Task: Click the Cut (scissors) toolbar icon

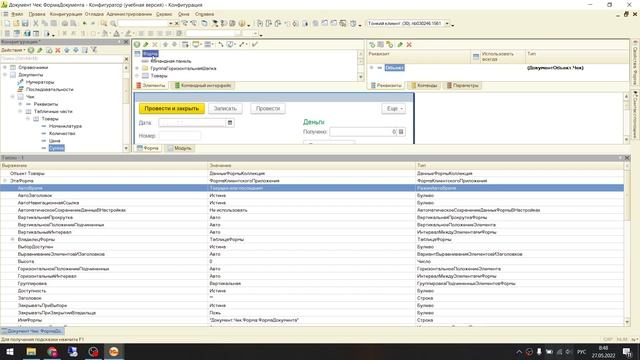Action: 36,24
